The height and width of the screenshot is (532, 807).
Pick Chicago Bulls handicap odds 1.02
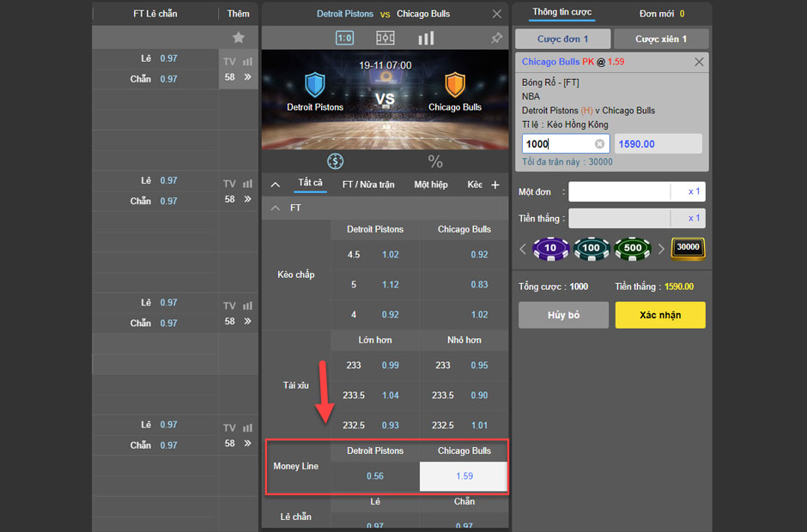point(479,314)
